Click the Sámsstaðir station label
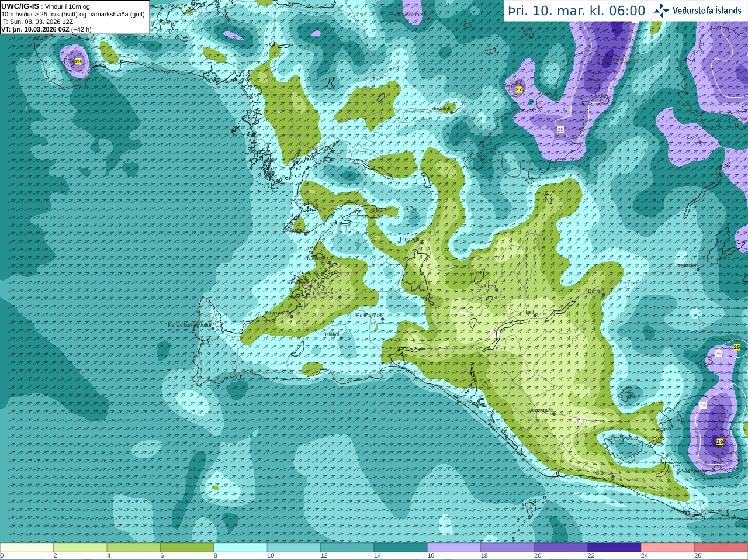This screenshot has height=560, width=748. coord(540,410)
